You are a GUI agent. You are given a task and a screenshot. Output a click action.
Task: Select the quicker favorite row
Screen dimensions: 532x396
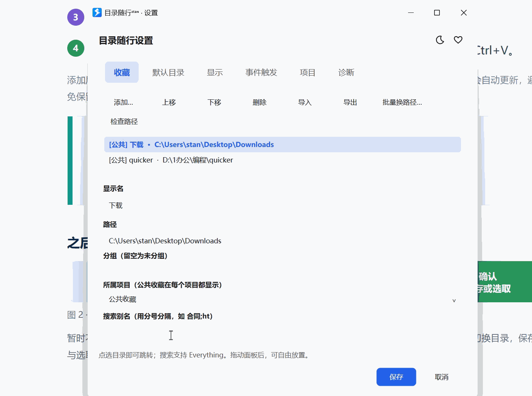(283, 160)
